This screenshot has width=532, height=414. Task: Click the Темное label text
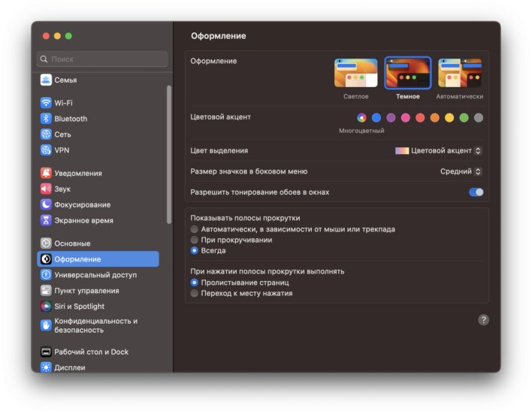408,96
